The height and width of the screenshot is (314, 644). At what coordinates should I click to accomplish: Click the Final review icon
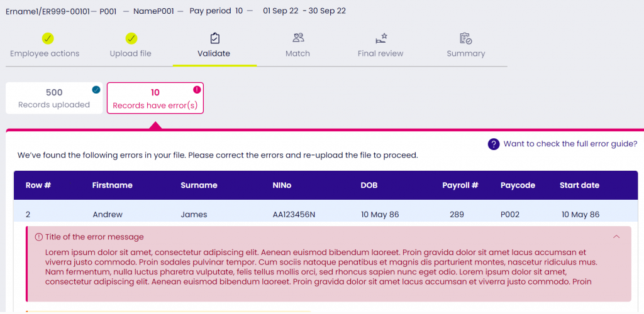click(x=381, y=38)
